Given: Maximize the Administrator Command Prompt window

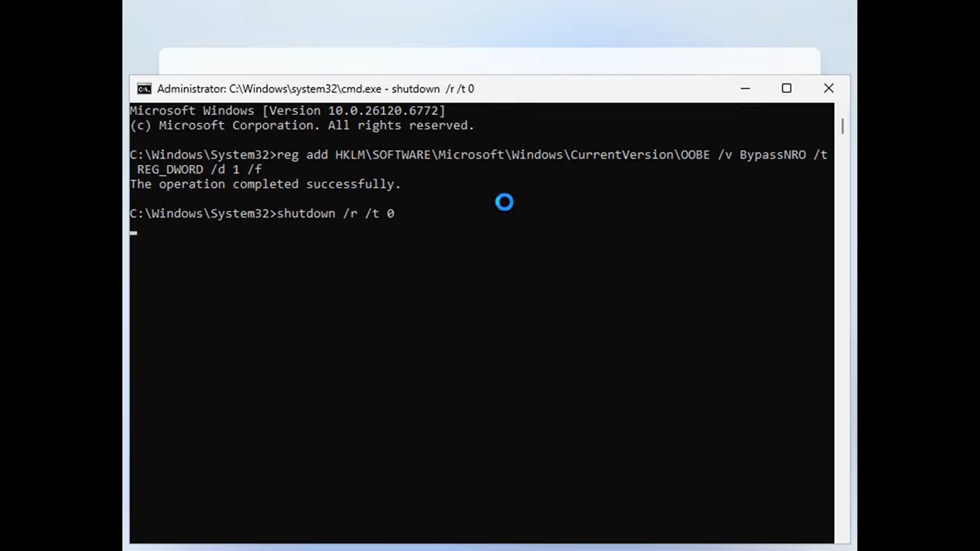Looking at the screenshot, I should [x=787, y=88].
